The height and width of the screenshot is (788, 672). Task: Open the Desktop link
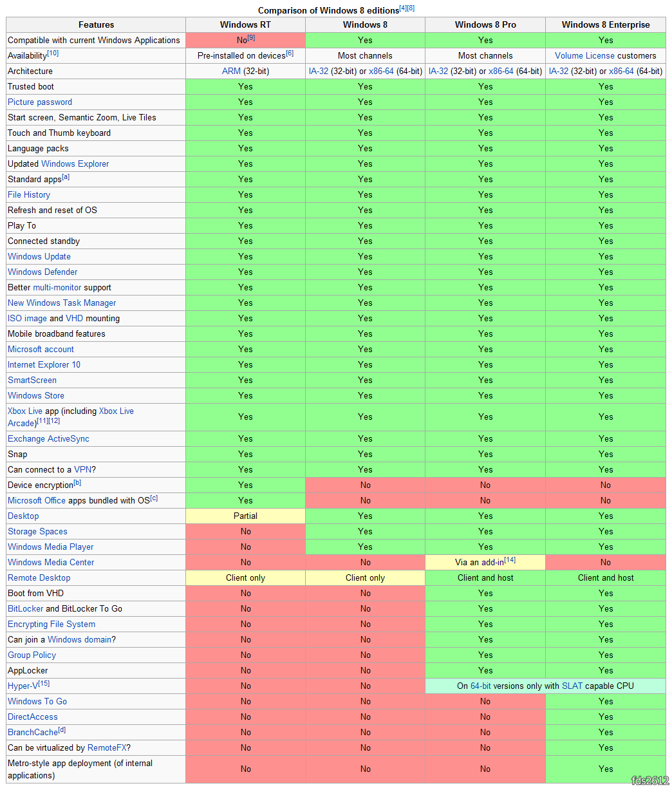23,516
